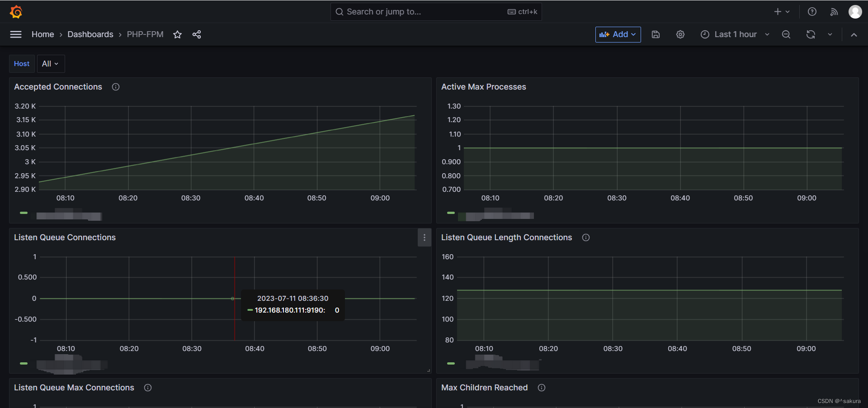Open dashboard settings gear
Viewport: 868px width, 408px height.
tap(680, 34)
